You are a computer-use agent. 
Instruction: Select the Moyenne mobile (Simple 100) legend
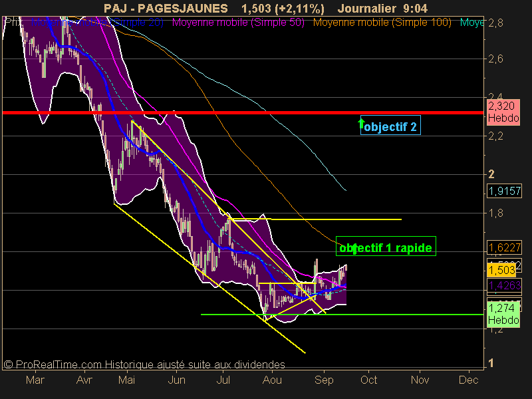point(382,23)
